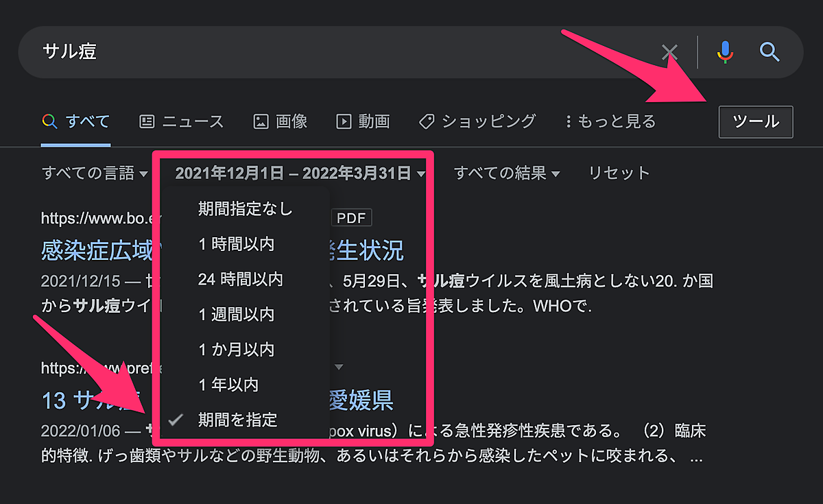Click the 動画 tab's play icon
This screenshot has height=504, width=823.
point(343,122)
